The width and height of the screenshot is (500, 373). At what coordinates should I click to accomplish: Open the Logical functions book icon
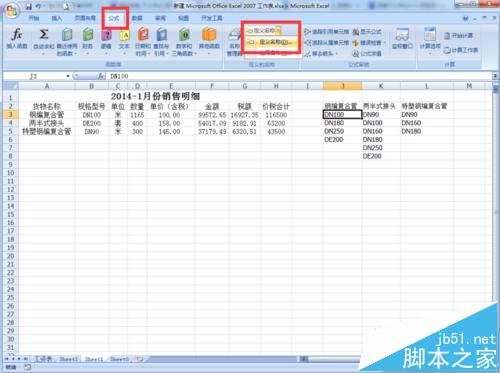(x=106, y=35)
